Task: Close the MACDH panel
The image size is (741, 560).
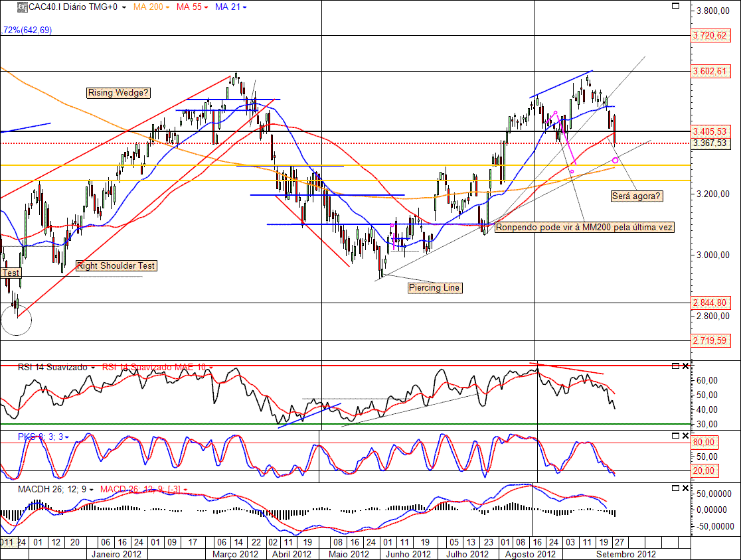Action: click(685, 488)
